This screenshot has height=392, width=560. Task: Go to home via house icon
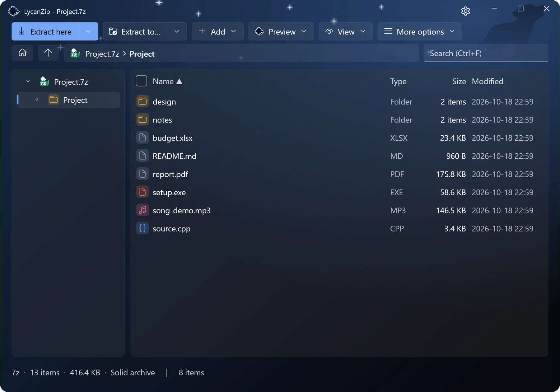click(x=22, y=53)
